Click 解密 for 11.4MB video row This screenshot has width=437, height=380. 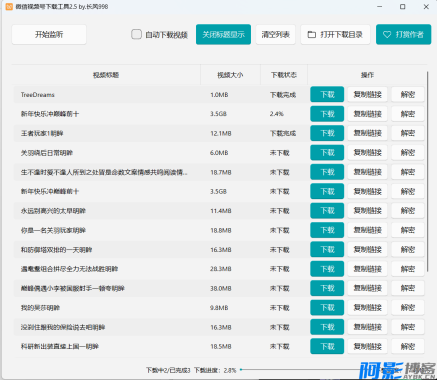[408, 211]
